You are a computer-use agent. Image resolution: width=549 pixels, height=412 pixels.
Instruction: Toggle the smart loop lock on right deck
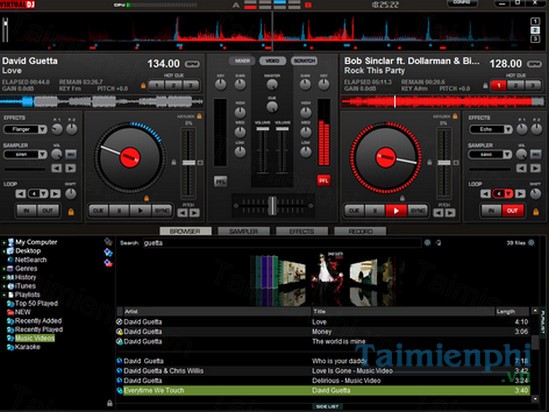tap(536, 212)
